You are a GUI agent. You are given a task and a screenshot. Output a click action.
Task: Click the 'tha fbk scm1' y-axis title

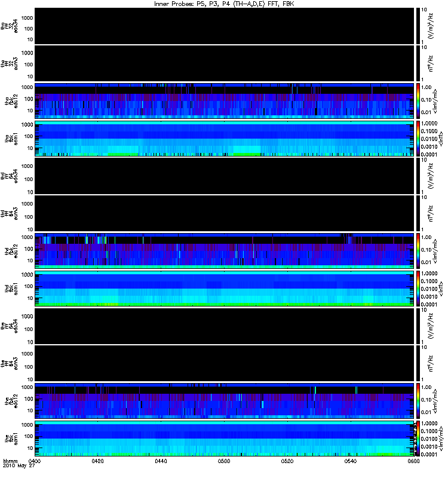tap(12, 139)
